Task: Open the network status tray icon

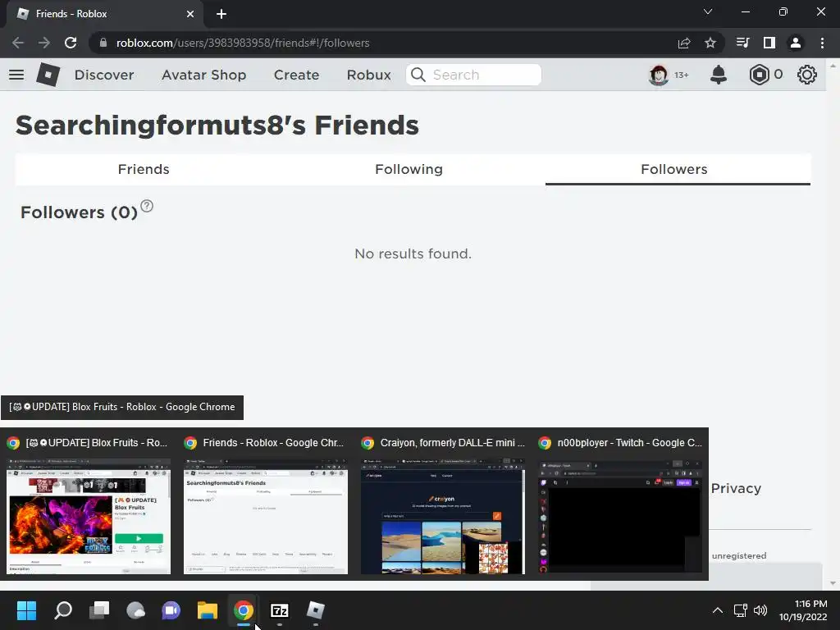Action: pos(741,610)
